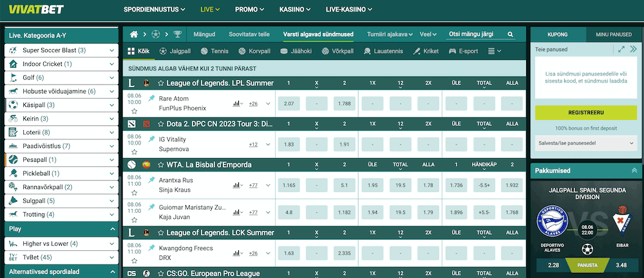Click the Loterii icon in sidebar
Viewport: 644px width, 278px height.
(x=13, y=132)
